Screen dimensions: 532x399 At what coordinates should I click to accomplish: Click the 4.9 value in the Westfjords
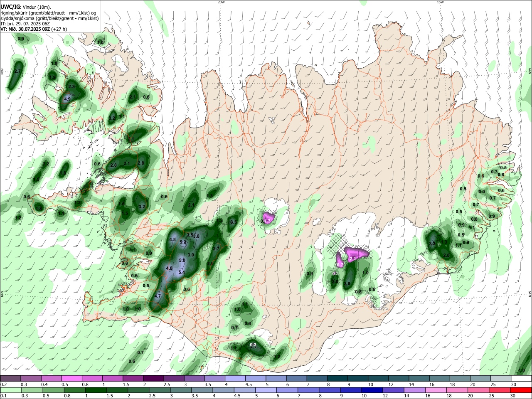point(67,99)
